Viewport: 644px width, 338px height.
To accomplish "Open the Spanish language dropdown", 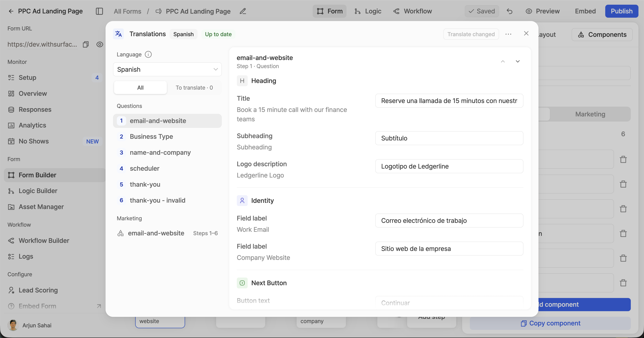I will click(167, 69).
